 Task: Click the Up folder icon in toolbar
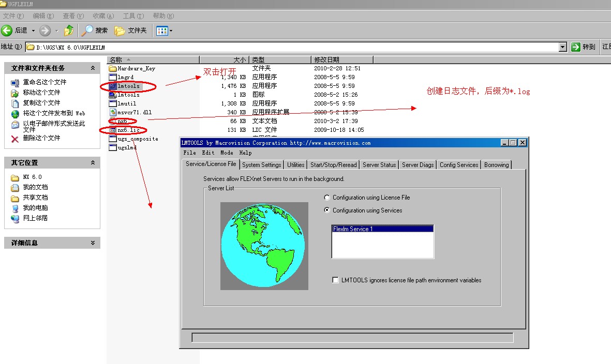69,31
